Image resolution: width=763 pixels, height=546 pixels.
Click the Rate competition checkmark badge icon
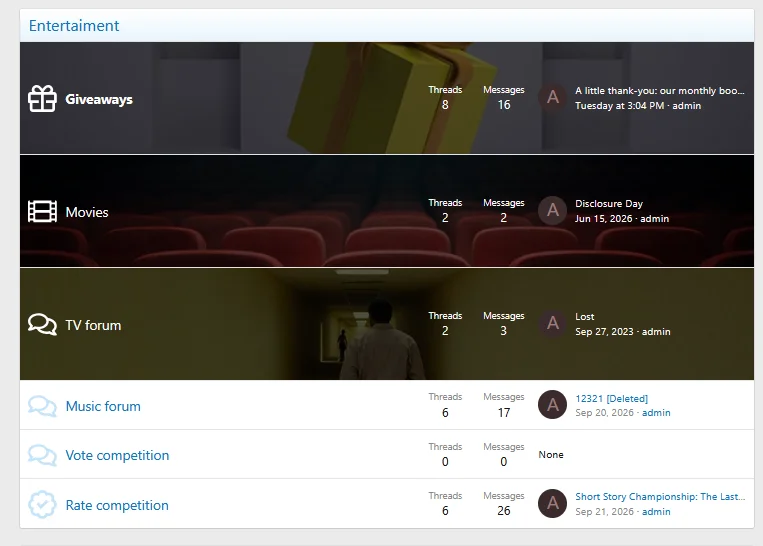[42, 504]
